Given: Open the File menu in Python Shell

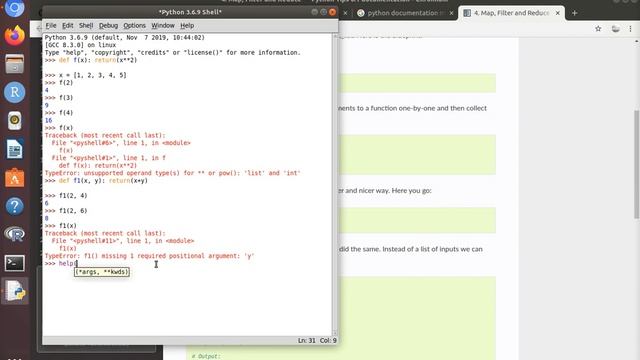Looking at the screenshot, I should (51, 25).
